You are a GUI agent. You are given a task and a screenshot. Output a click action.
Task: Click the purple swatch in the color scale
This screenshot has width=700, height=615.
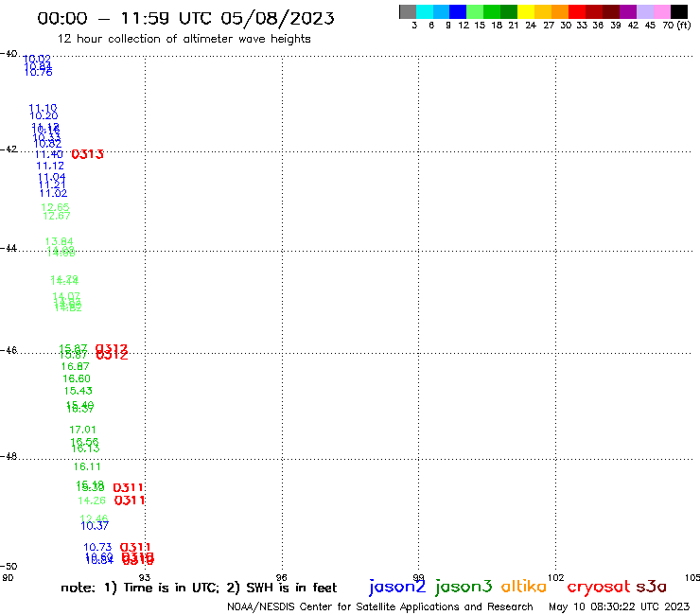[628, 11]
